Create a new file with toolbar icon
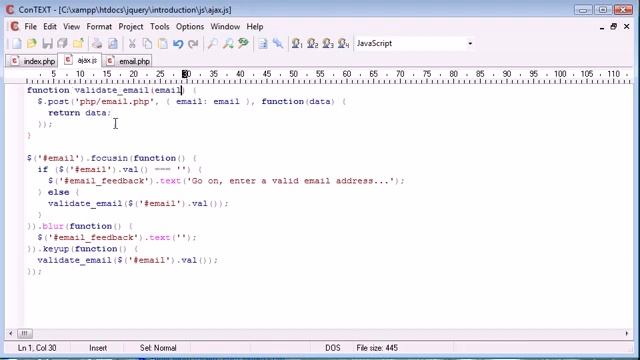The image size is (640, 360). [x=16, y=43]
